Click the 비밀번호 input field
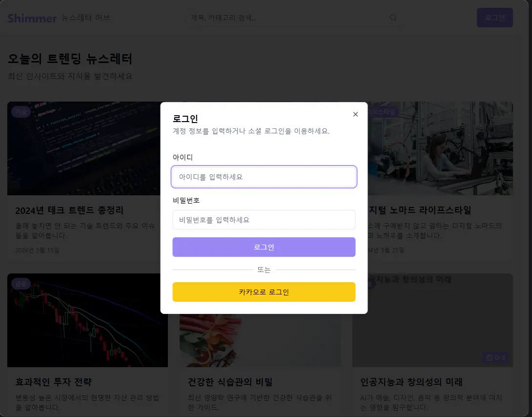This screenshot has height=417, width=532. click(264, 220)
